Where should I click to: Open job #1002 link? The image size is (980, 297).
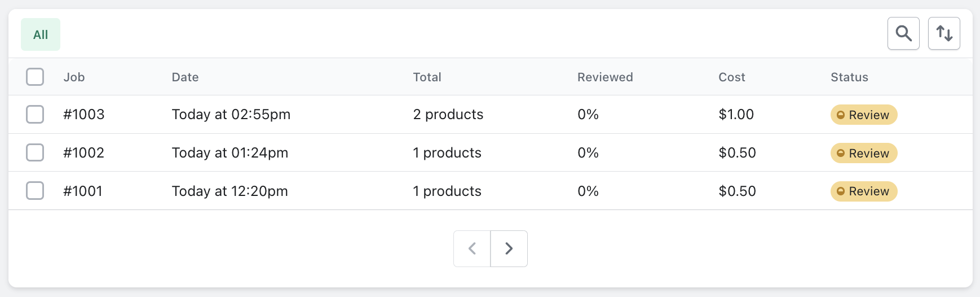tap(84, 153)
